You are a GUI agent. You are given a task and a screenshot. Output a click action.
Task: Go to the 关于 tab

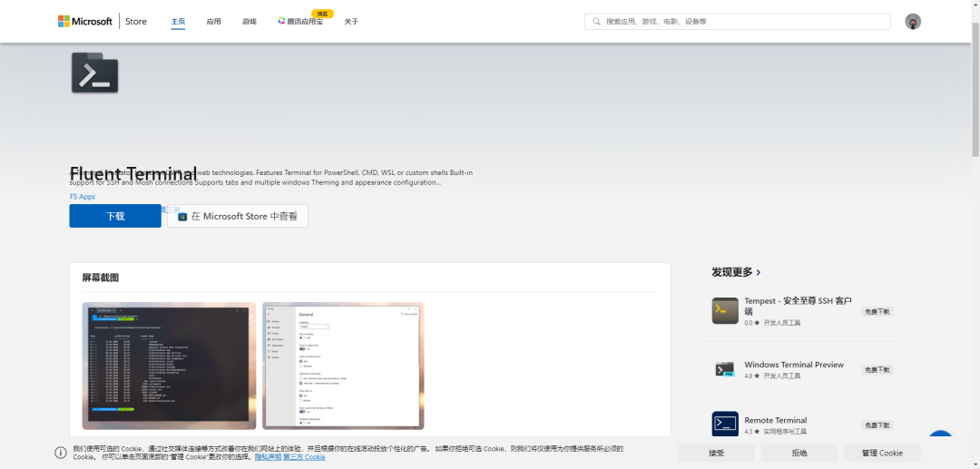click(351, 21)
